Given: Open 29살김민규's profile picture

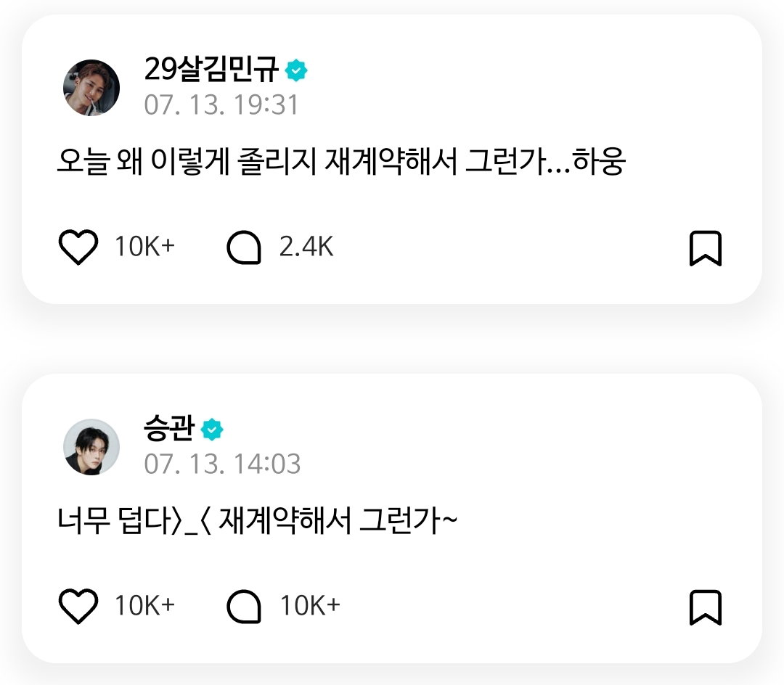Looking at the screenshot, I should (91, 88).
